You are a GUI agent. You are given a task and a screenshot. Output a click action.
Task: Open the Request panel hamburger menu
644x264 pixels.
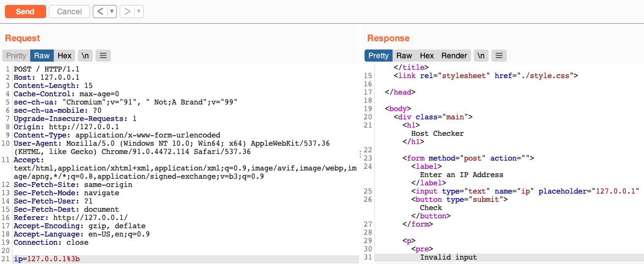tap(103, 56)
